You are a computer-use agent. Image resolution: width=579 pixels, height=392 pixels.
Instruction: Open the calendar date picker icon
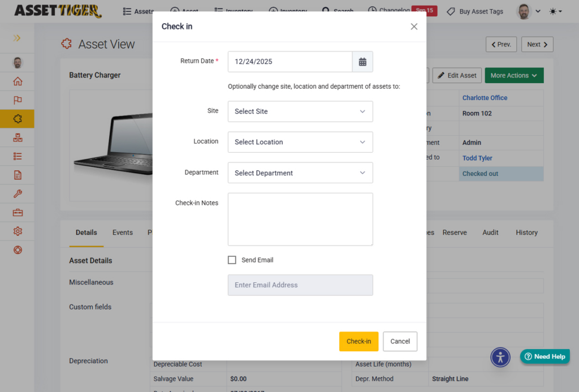[362, 62]
